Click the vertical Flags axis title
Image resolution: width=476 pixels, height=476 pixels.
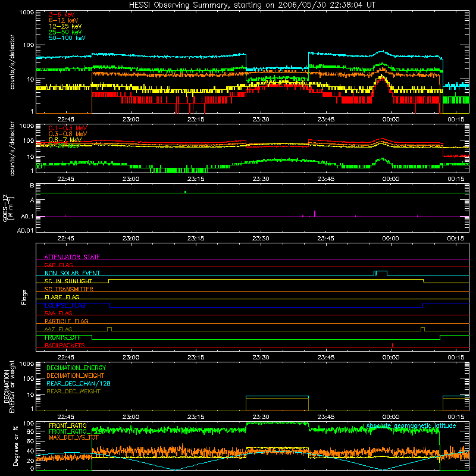(x=24, y=297)
